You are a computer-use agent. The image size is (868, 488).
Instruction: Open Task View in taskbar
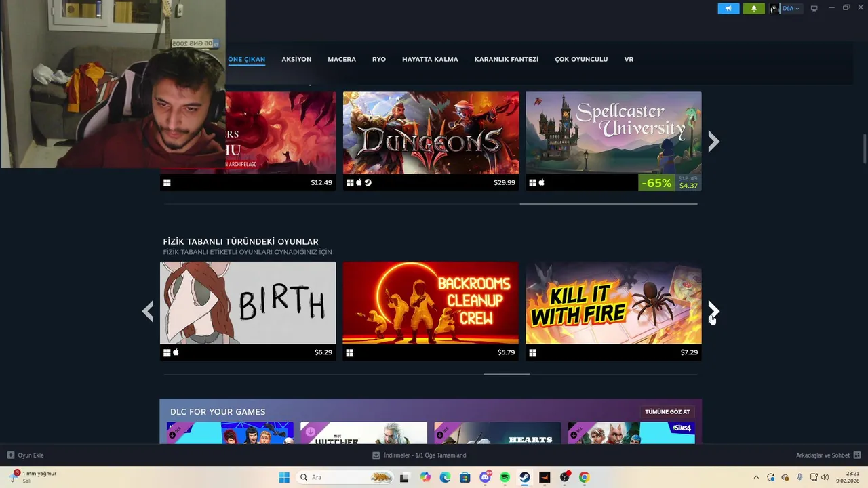click(404, 477)
